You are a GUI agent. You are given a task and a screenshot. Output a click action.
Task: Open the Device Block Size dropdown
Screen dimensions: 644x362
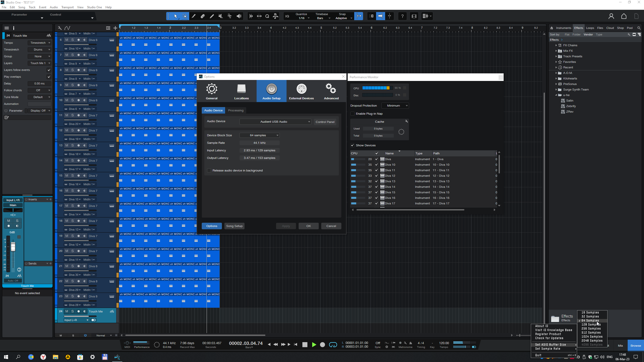coord(259,135)
